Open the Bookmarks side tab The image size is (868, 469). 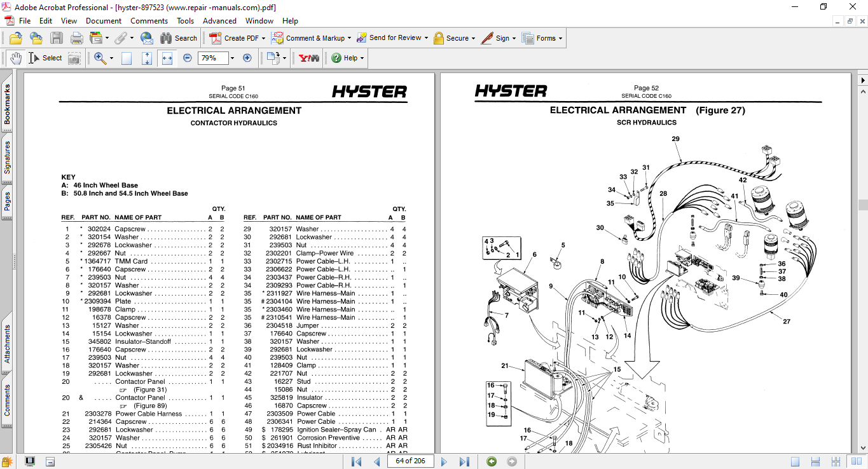point(8,105)
